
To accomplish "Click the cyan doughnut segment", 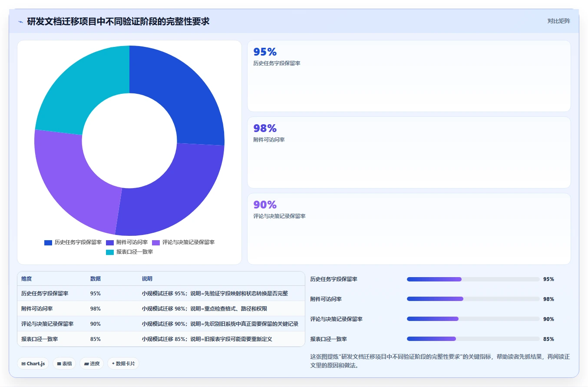I will pos(80,91).
